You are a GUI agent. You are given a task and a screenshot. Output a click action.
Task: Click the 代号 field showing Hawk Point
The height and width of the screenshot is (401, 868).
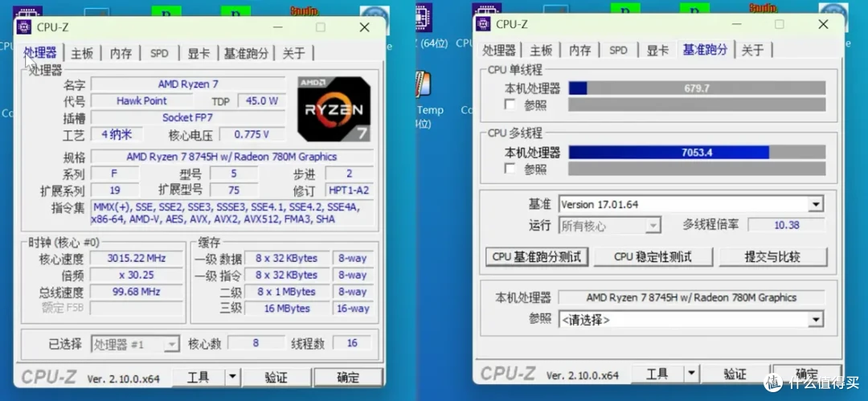pos(141,100)
